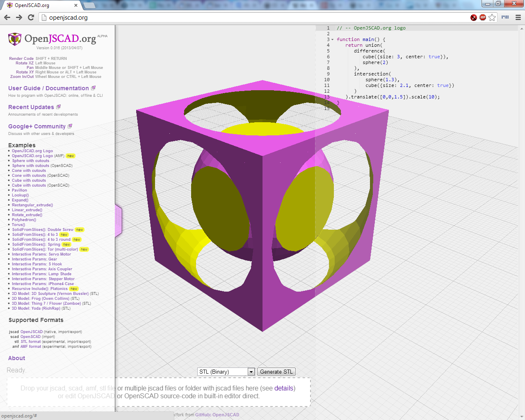The height and width of the screenshot is (420, 525).
Task: Open User Guide / Documentation link
Action: click(x=48, y=88)
